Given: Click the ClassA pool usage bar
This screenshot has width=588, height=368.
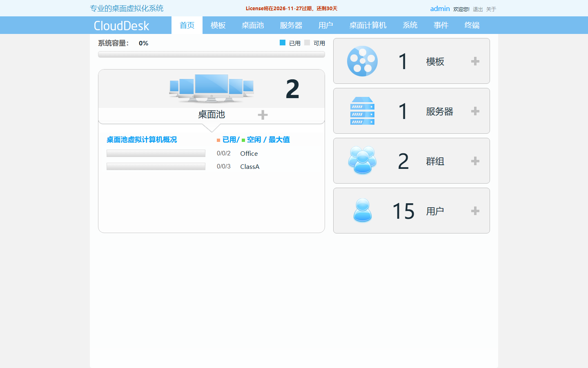Looking at the screenshot, I should [156, 166].
